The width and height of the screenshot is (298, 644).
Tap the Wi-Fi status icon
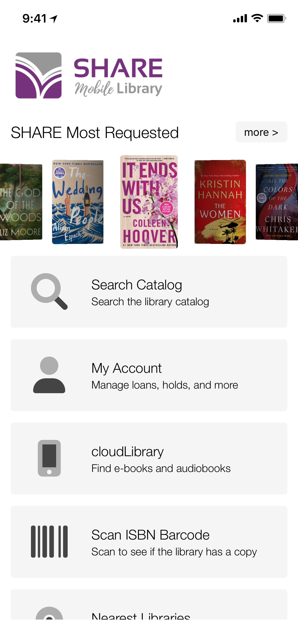[x=257, y=18]
